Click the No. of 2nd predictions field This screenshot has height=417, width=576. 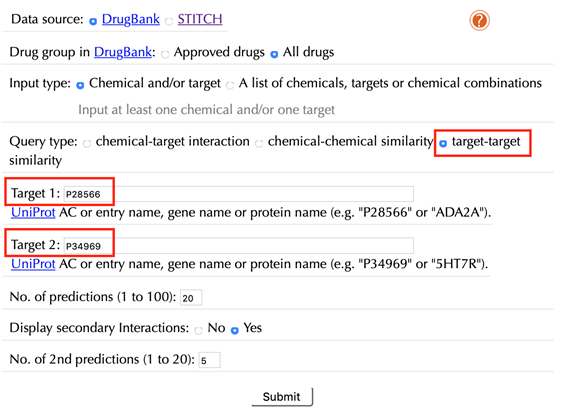pos(209,360)
